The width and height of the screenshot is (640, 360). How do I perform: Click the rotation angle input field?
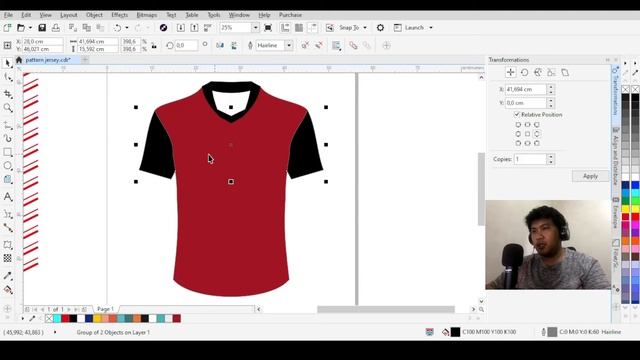click(x=186, y=45)
